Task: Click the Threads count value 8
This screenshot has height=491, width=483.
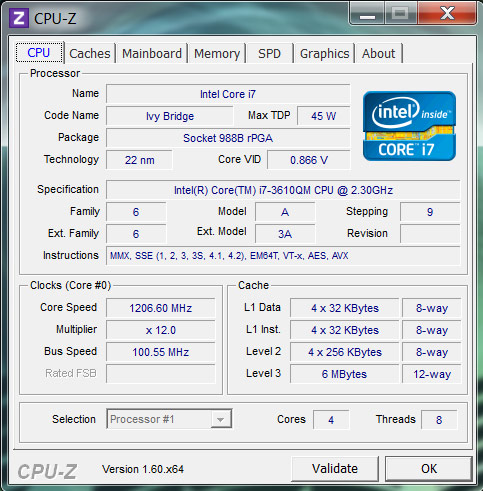Action: click(x=439, y=420)
